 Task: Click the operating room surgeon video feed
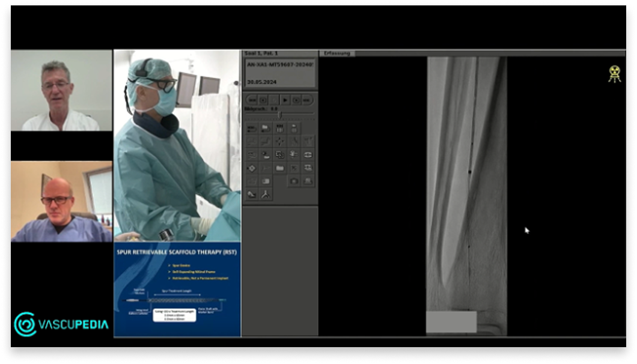coord(177,145)
